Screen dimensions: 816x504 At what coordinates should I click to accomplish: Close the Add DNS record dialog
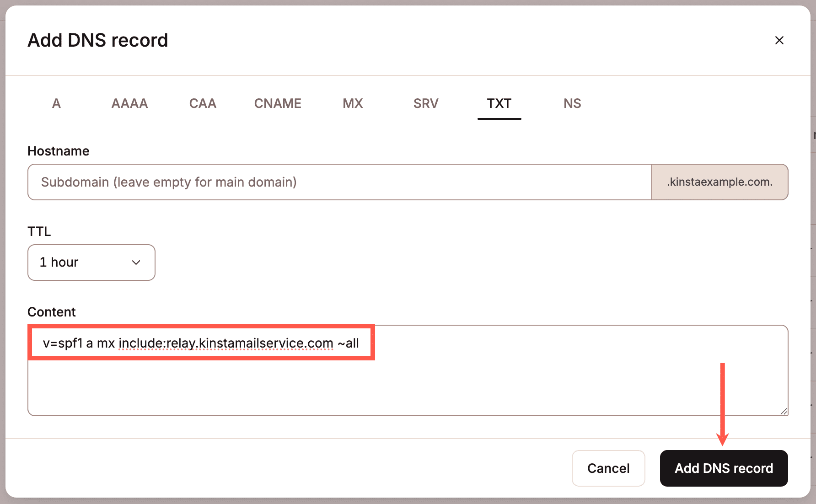(x=779, y=40)
